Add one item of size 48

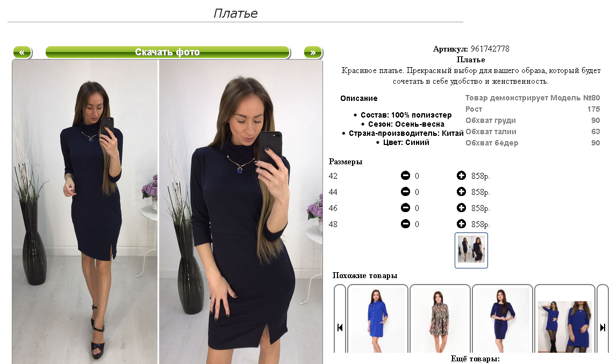pyautogui.click(x=461, y=224)
